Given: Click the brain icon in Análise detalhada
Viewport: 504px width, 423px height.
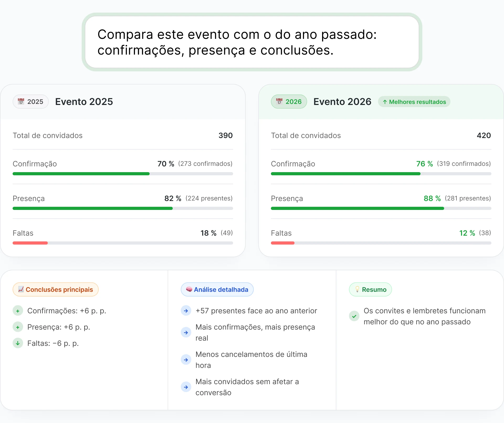Looking at the screenshot, I should click(x=189, y=289).
